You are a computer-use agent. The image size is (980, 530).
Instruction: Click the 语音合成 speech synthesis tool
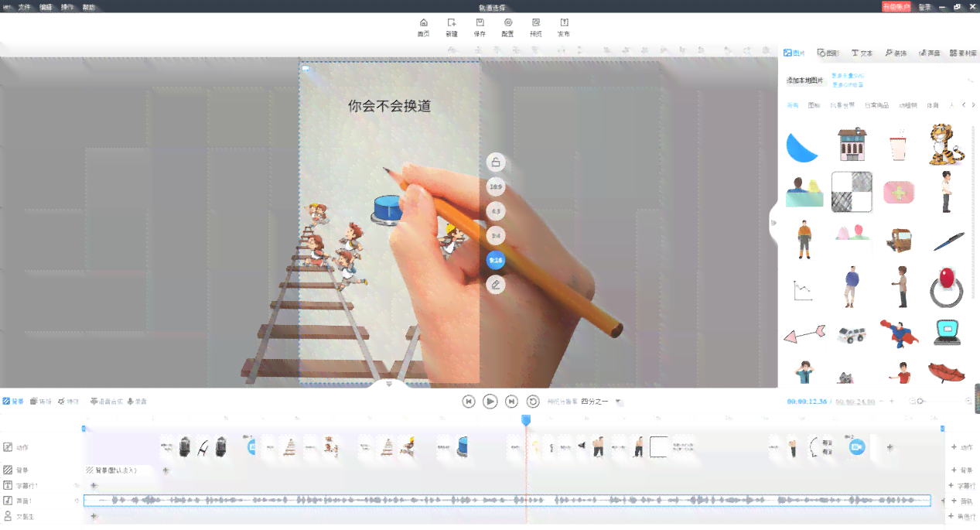point(107,402)
